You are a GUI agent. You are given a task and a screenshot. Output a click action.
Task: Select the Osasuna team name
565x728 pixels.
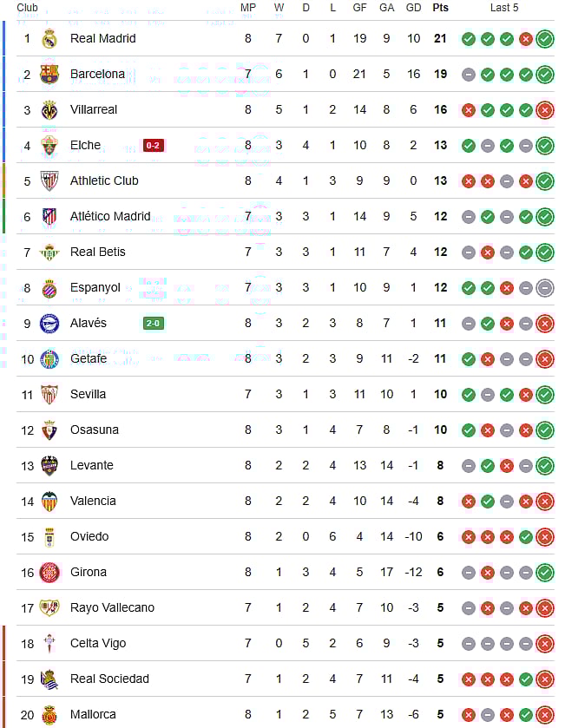click(95, 430)
